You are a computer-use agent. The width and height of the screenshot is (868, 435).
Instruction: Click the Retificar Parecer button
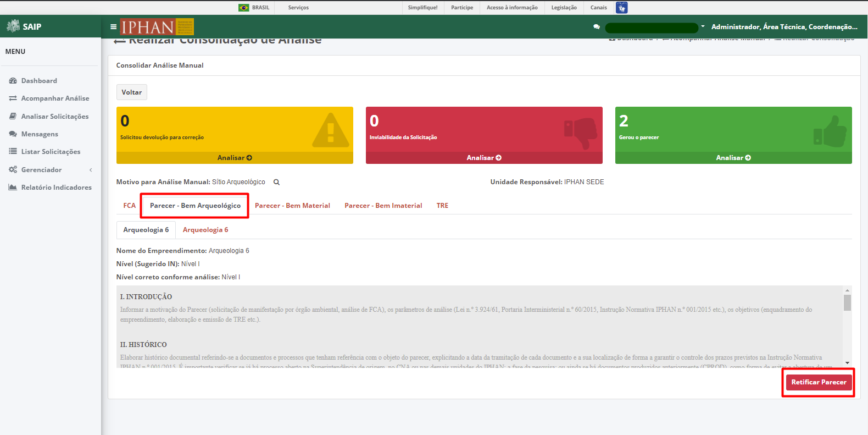[819, 382]
